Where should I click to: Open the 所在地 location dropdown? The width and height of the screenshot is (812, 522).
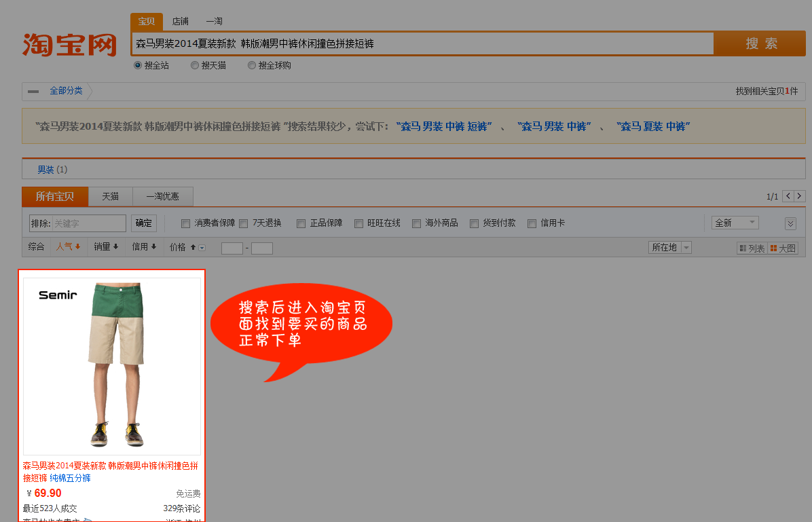tap(669, 248)
